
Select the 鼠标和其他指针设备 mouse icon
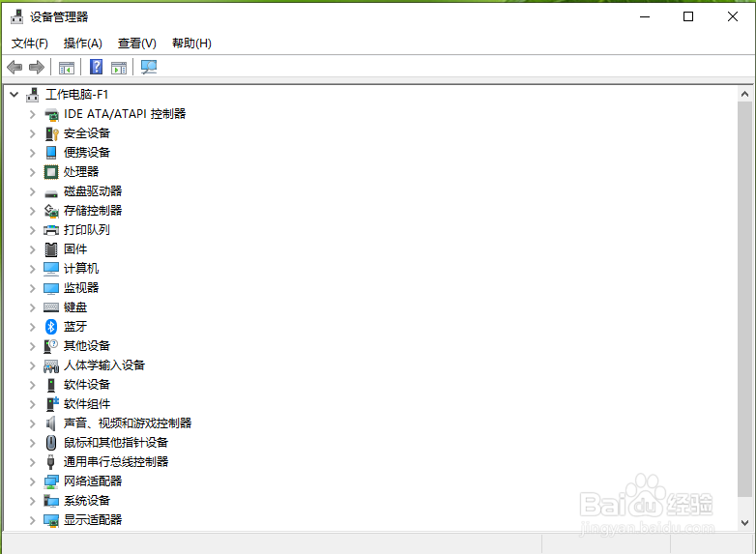(x=51, y=443)
